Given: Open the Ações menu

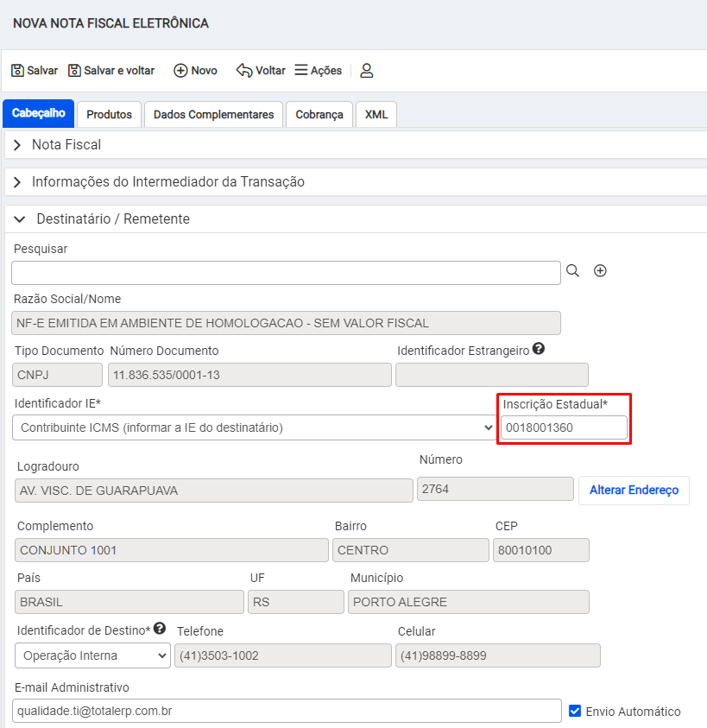Looking at the screenshot, I should [x=319, y=71].
